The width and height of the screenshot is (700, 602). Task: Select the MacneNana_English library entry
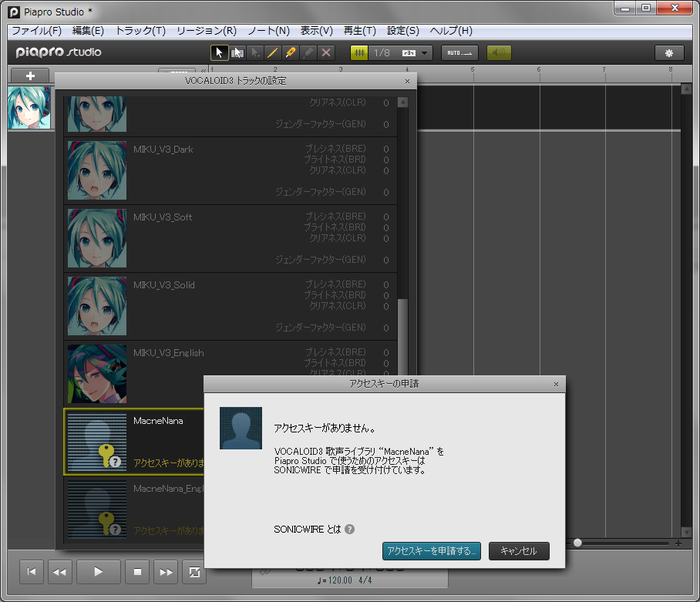[134, 510]
